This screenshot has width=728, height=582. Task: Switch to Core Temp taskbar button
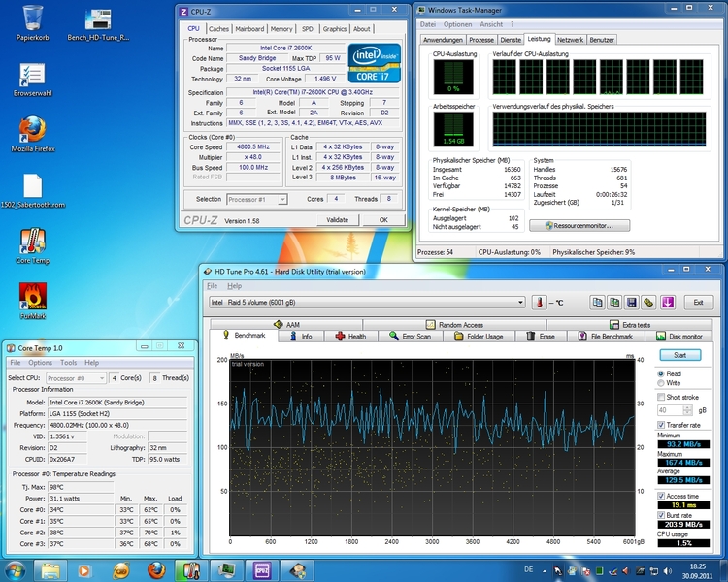tap(190, 570)
